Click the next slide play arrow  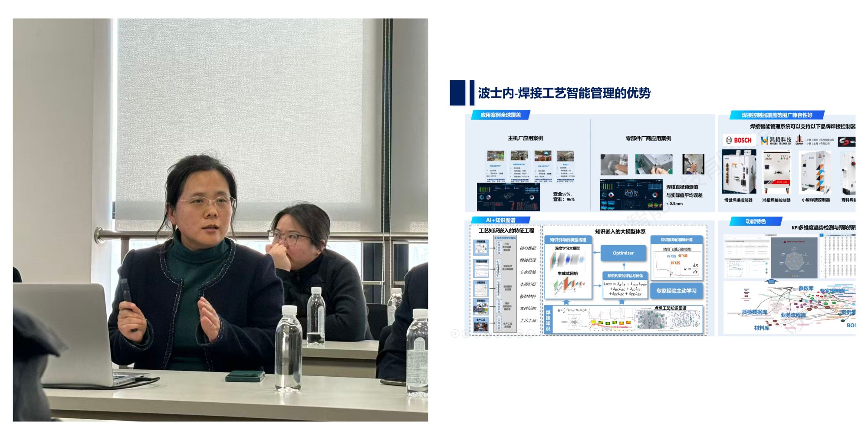(466, 333)
